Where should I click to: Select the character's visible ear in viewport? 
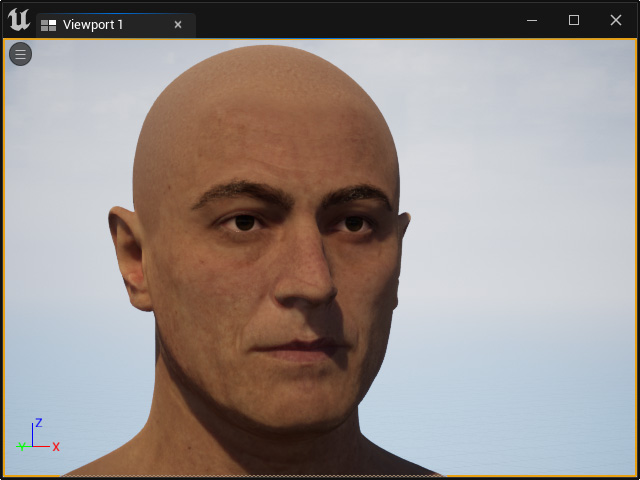click(x=131, y=258)
